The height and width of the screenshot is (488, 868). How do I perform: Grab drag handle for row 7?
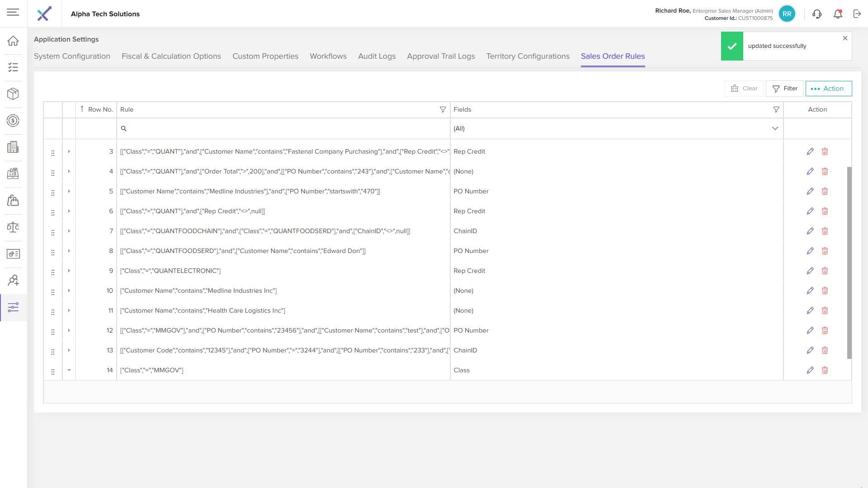click(x=53, y=232)
